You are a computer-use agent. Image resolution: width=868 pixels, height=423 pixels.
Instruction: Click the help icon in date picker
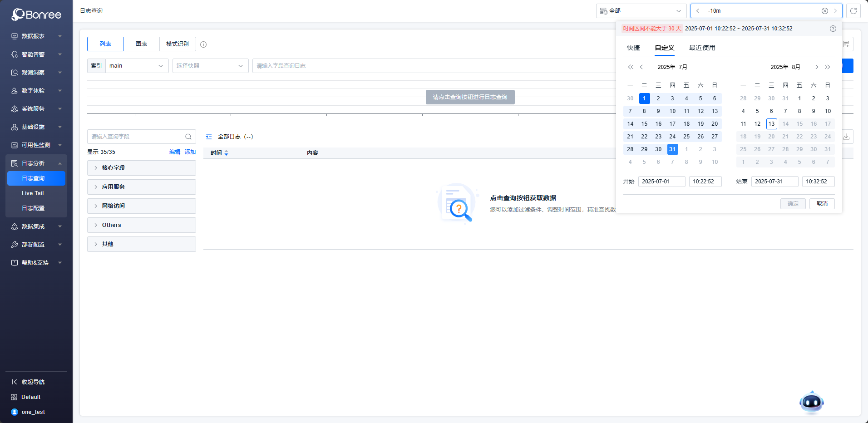coord(833,29)
